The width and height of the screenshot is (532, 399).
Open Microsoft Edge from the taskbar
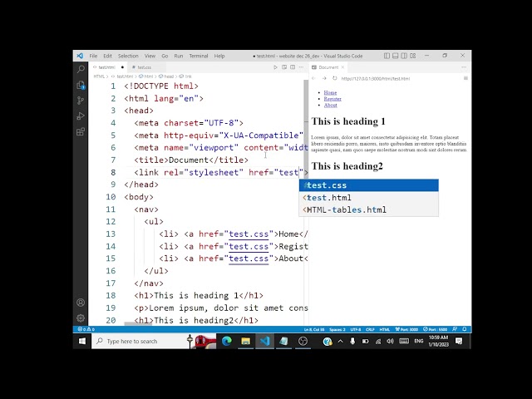click(227, 341)
